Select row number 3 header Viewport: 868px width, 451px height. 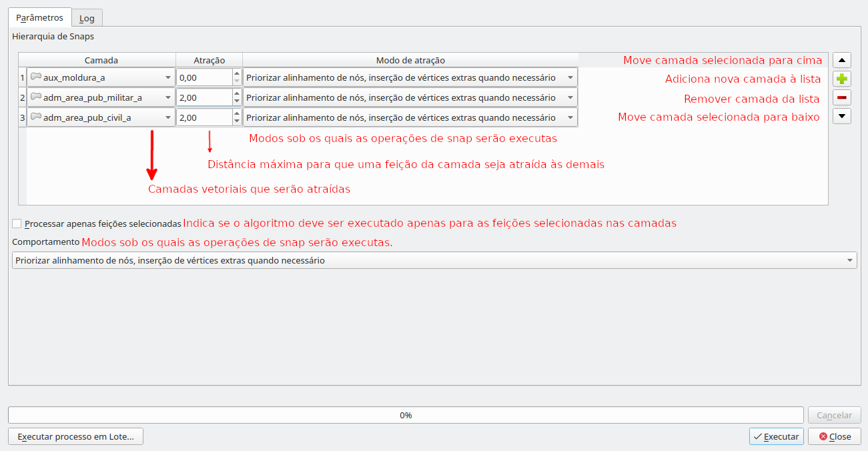pos(23,117)
